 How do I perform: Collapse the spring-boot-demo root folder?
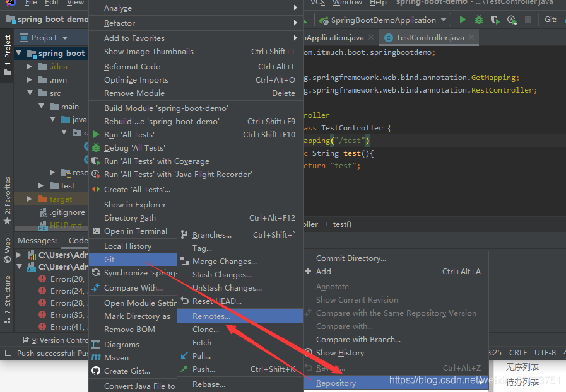pyautogui.click(x=19, y=54)
